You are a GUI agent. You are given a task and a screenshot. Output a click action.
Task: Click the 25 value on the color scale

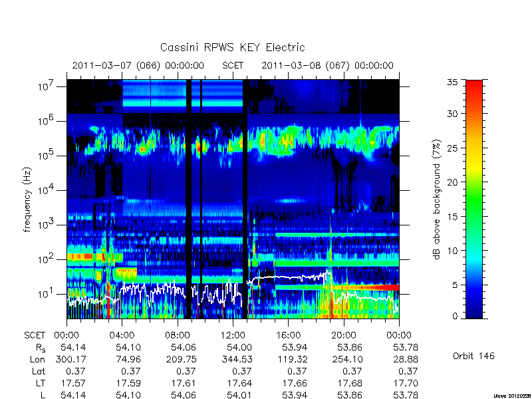[453, 148]
